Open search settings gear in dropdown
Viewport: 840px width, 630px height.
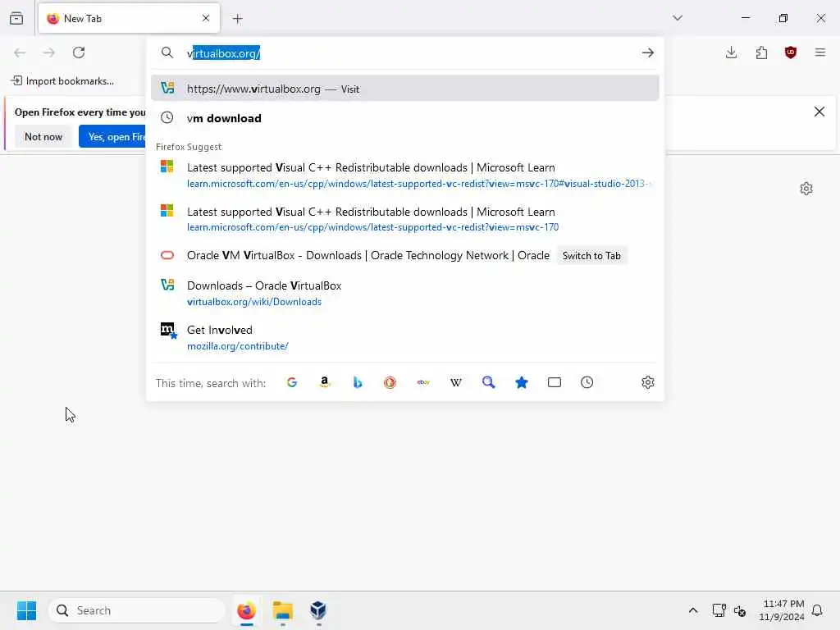(x=648, y=382)
